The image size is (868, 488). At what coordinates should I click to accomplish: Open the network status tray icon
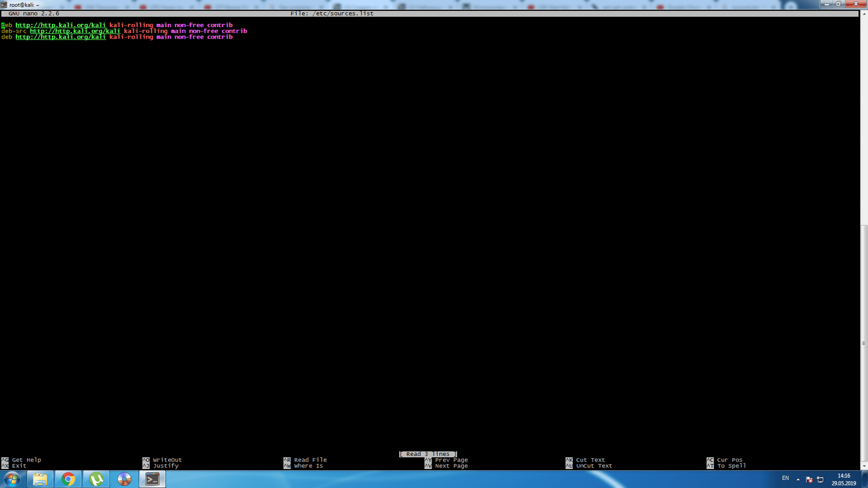(x=820, y=479)
